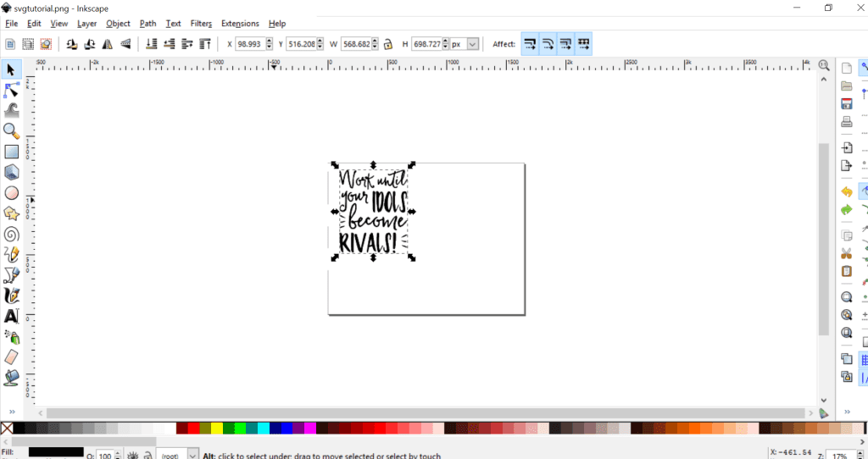Click the X position input field
The height and width of the screenshot is (459, 868).
tap(250, 44)
